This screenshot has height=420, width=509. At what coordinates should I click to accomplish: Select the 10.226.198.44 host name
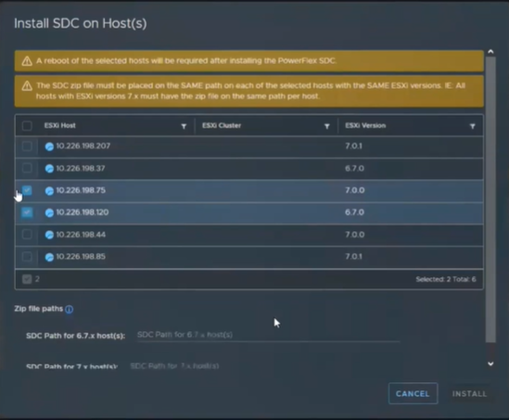(x=81, y=235)
